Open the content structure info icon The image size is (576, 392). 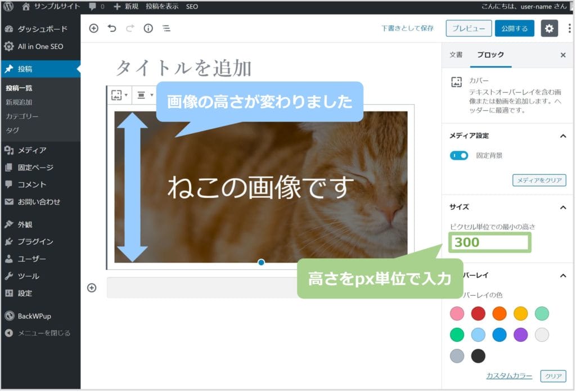pos(148,28)
